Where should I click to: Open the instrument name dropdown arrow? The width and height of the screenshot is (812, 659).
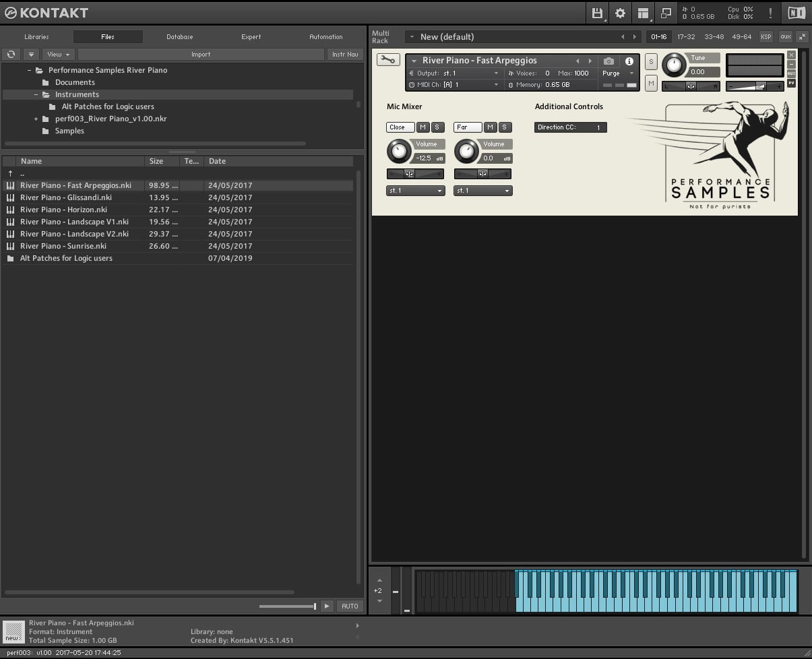click(414, 61)
